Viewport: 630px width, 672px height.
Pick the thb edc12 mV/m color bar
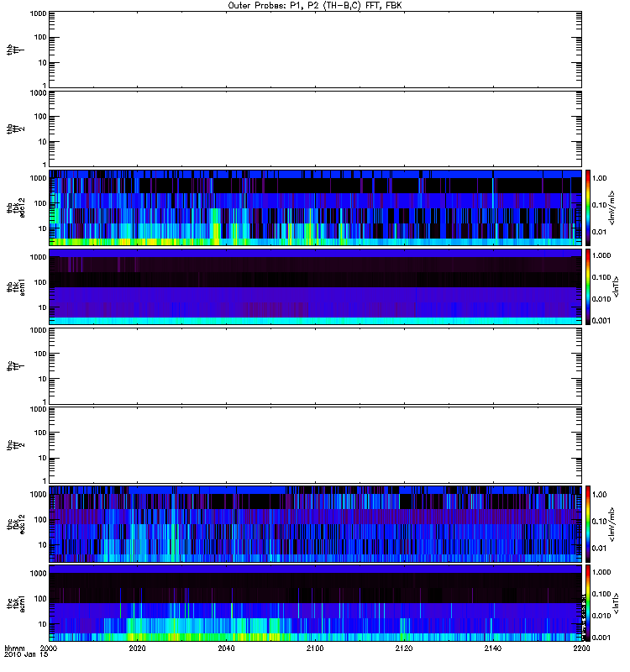coord(588,207)
